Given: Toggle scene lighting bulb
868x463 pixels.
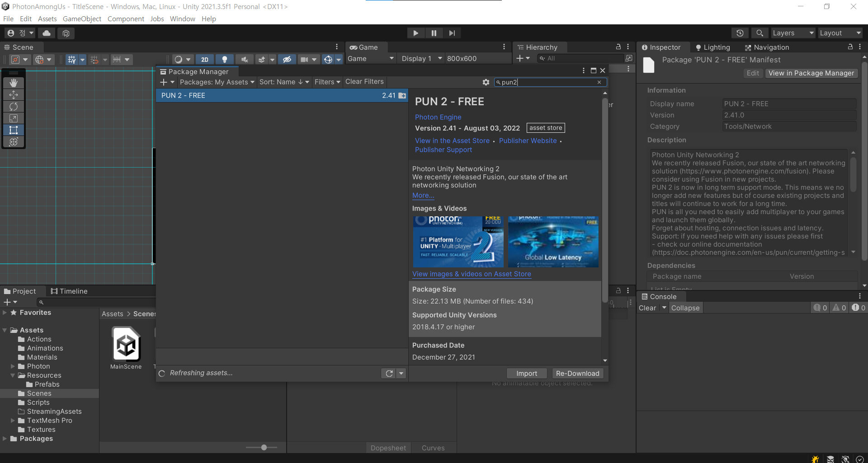Looking at the screenshot, I should (x=224, y=59).
